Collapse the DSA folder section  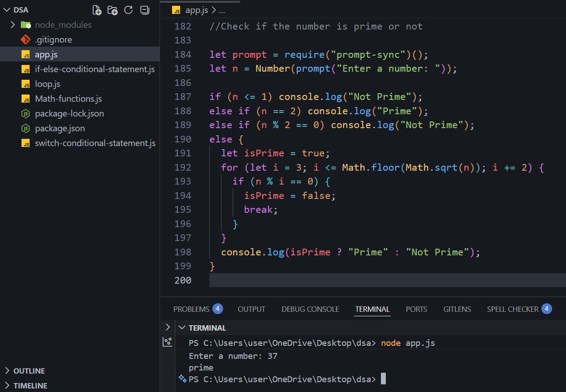pyautogui.click(x=6, y=10)
